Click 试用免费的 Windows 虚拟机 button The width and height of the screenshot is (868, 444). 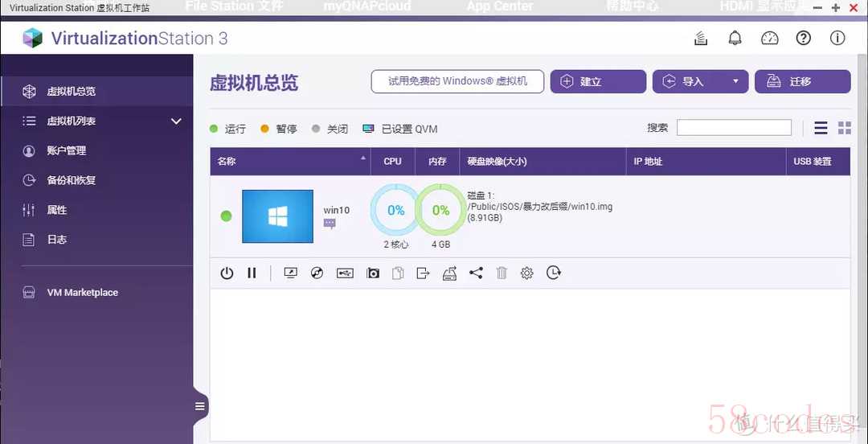(x=457, y=81)
